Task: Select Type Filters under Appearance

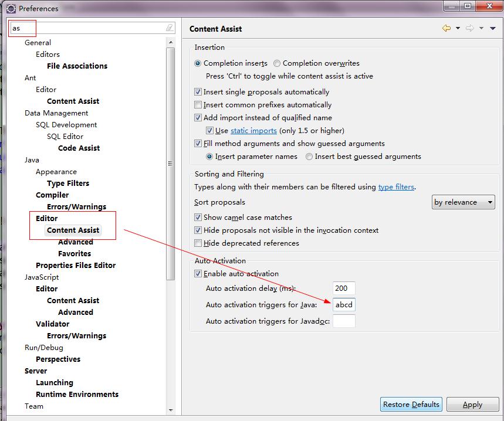Action: pyautogui.click(x=68, y=184)
